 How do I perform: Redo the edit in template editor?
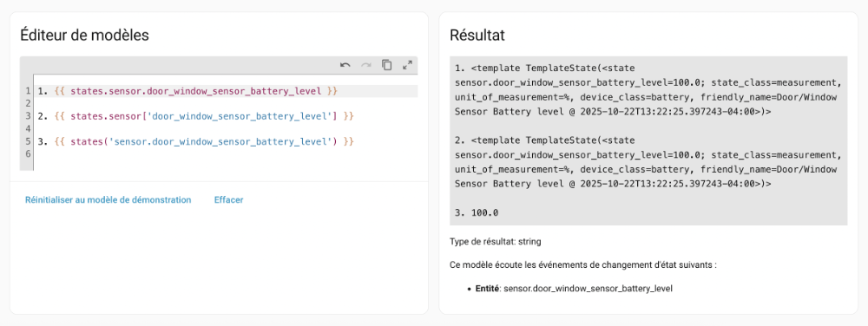366,65
